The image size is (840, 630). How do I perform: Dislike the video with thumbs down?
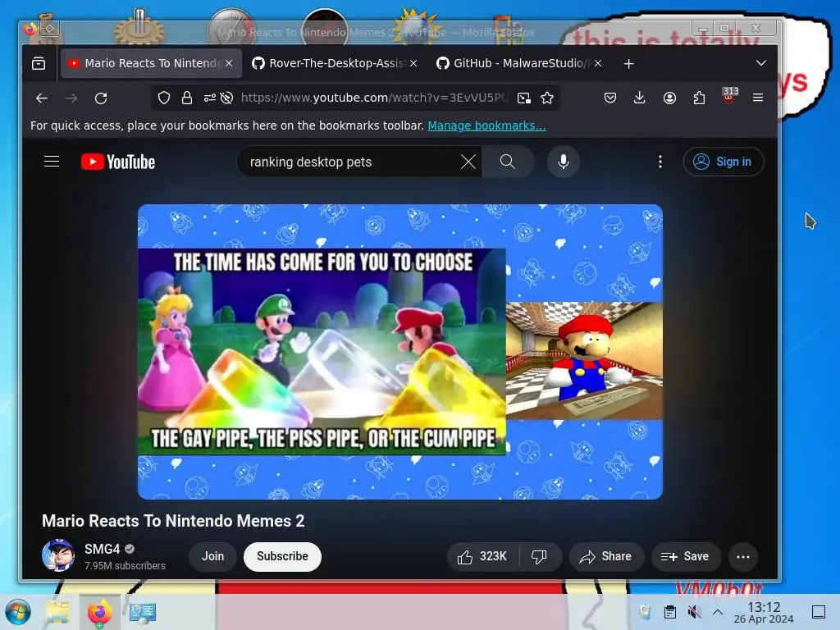pos(540,557)
